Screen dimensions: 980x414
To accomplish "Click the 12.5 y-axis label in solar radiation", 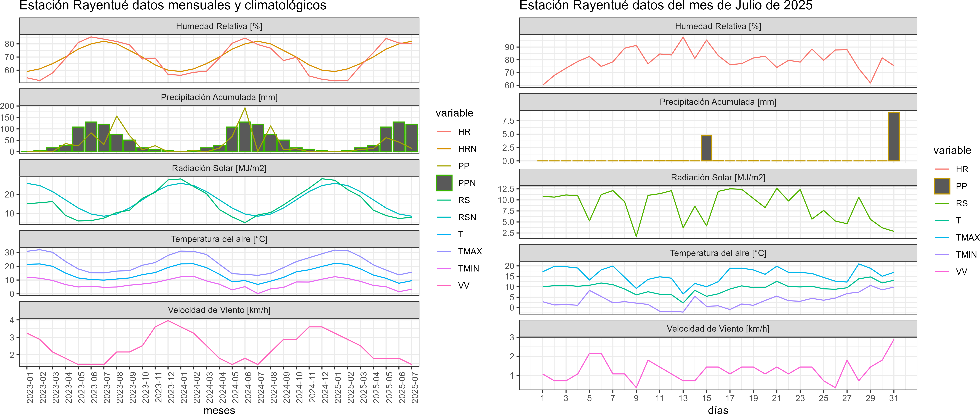I will pos(506,189).
